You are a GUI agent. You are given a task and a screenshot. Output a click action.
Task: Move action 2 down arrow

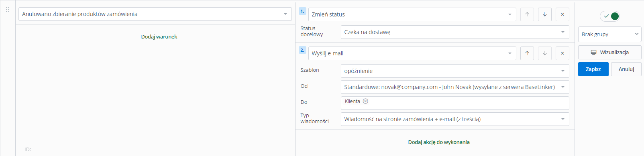[x=545, y=53]
